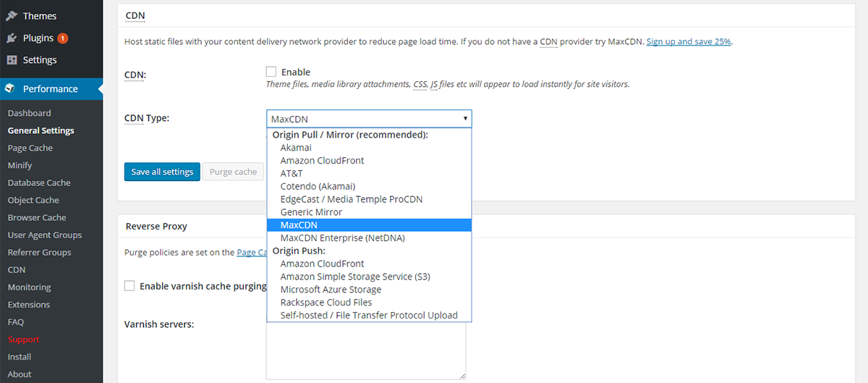Select AT&T CDN option

[x=369, y=174]
